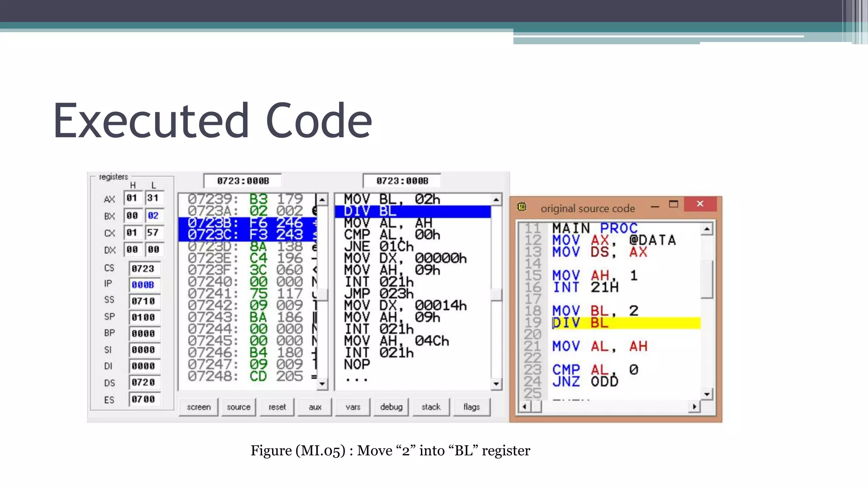Click the BX high byte field 00
The height and width of the screenshot is (488, 868).
[x=132, y=215]
